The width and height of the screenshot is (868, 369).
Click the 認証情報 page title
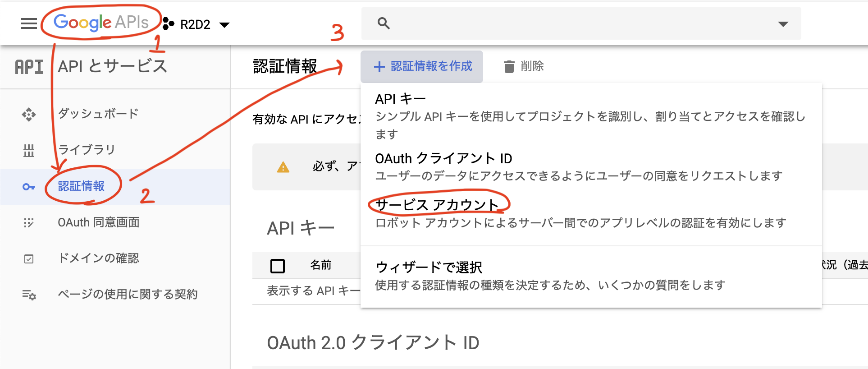click(285, 66)
